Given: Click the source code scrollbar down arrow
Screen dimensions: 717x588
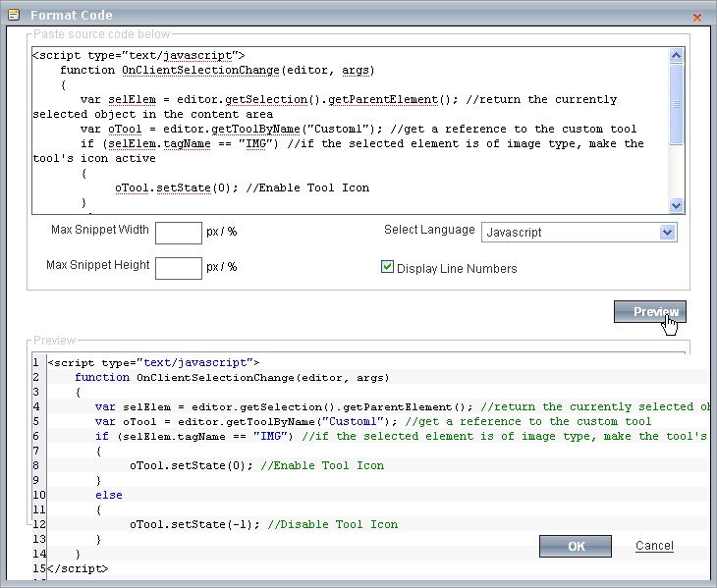Looking at the screenshot, I should coord(677,205).
